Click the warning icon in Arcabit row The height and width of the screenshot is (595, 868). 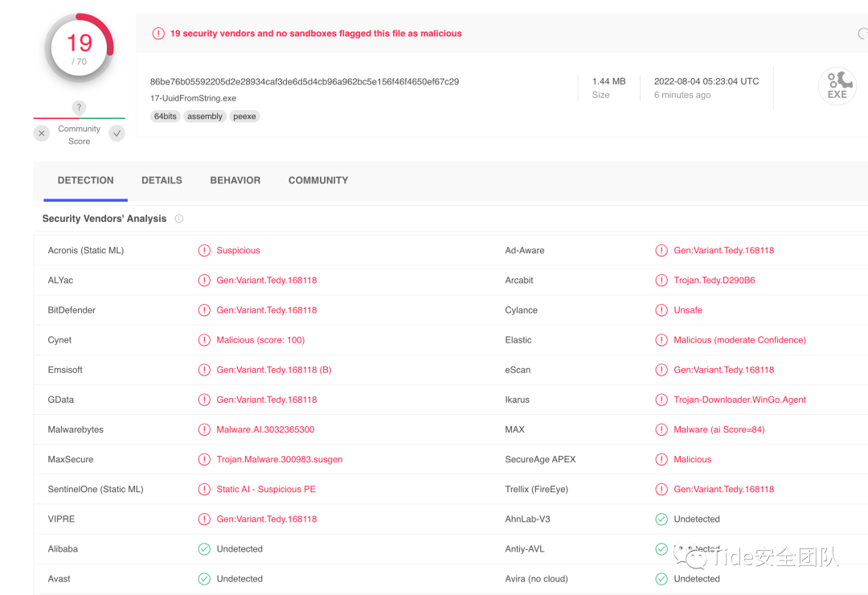click(661, 281)
